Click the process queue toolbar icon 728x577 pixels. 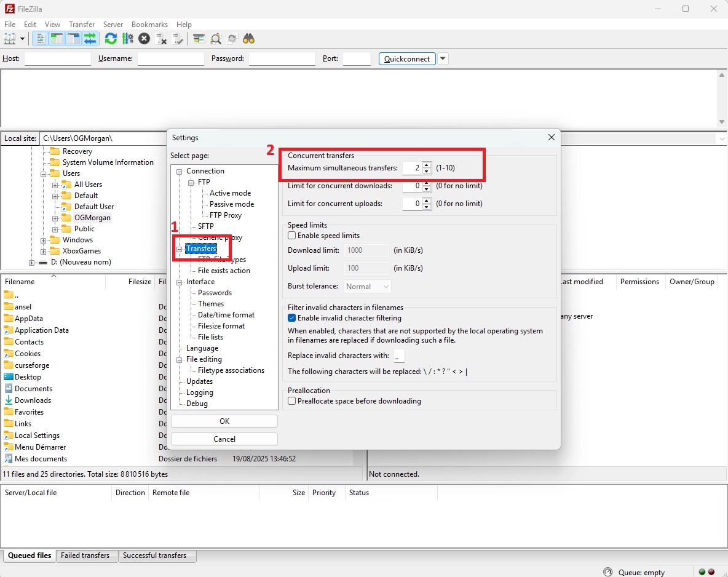point(128,39)
